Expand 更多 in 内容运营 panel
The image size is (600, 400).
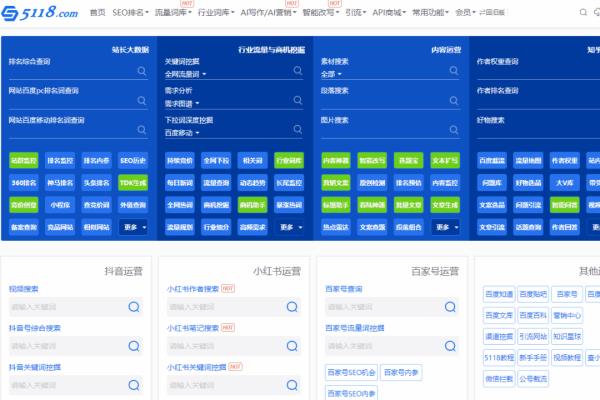pyautogui.click(x=445, y=227)
